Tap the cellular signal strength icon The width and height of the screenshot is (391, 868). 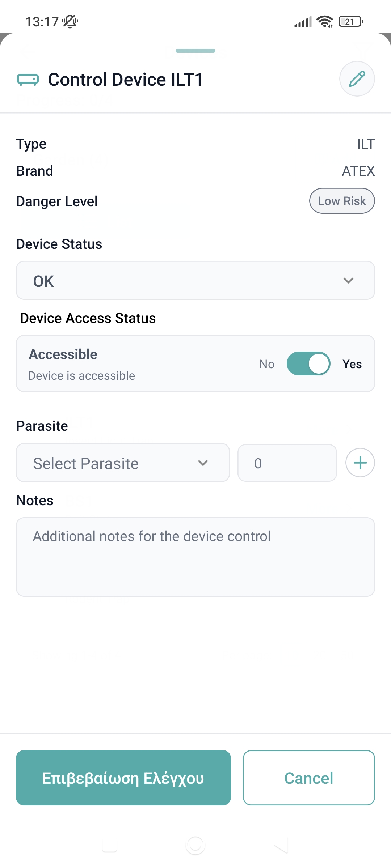(x=303, y=22)
